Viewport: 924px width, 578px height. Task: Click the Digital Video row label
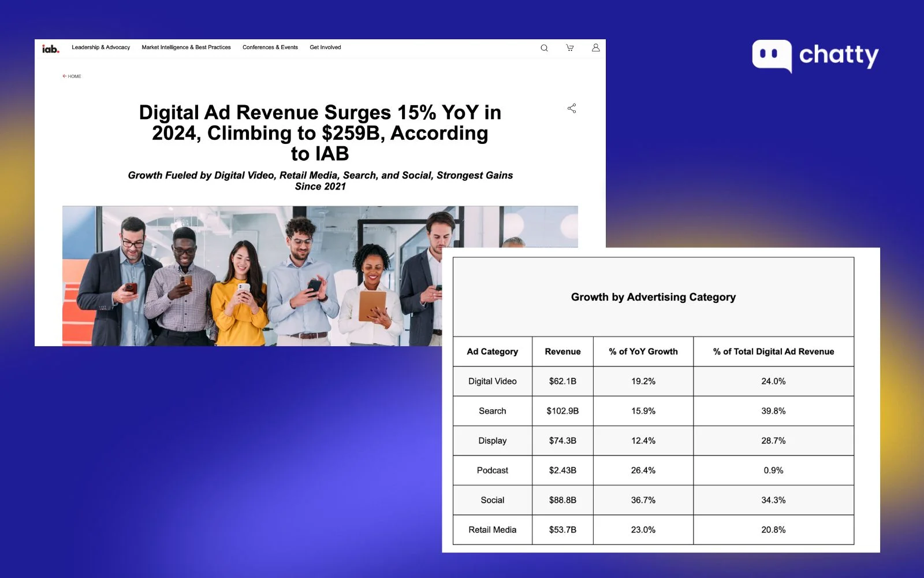click(x=493, y=381)
